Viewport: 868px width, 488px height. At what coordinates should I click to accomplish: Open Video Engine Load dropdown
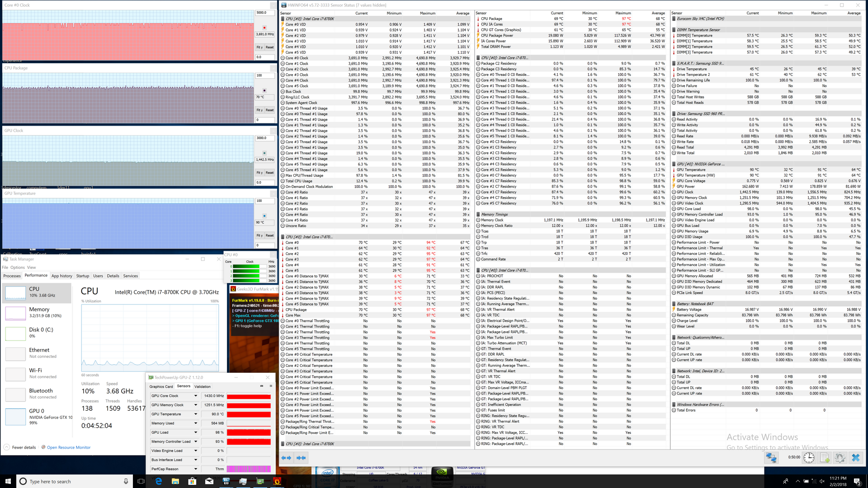[196, 451]
